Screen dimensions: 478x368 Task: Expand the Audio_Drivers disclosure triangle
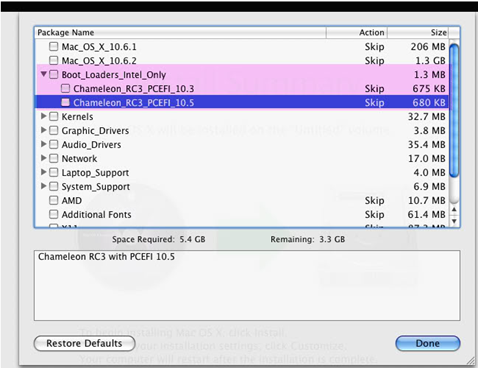(x=43, y=144)
